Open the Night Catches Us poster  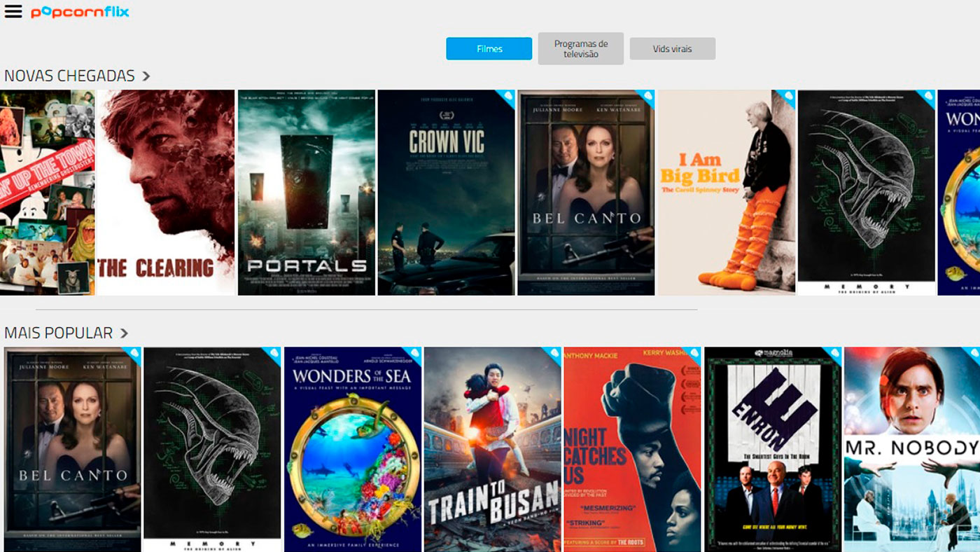(x=633, y=450)
